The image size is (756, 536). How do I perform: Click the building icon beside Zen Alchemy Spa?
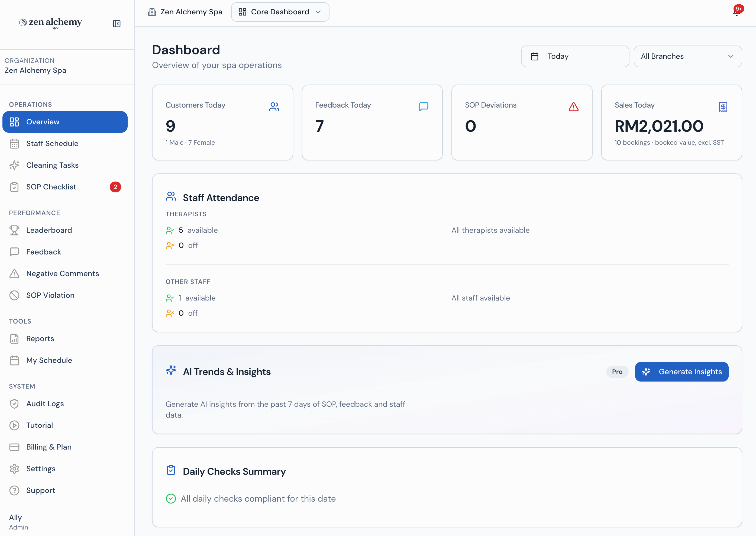coord(152,12)
